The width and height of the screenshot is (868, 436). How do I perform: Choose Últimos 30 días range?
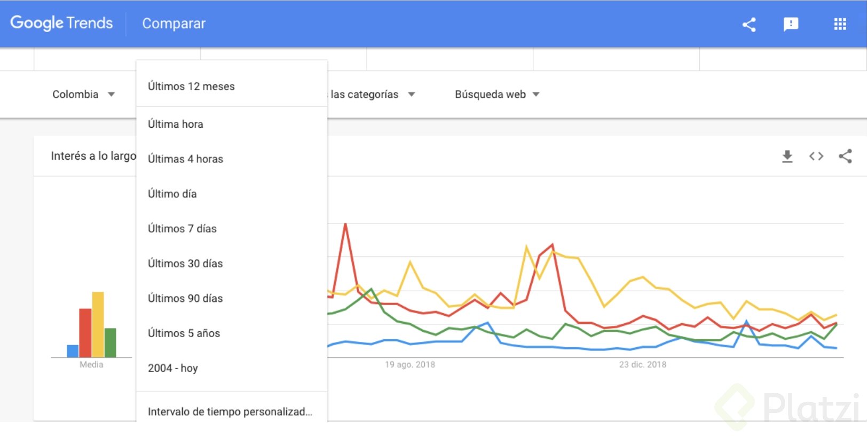click(x=185, y=263)
